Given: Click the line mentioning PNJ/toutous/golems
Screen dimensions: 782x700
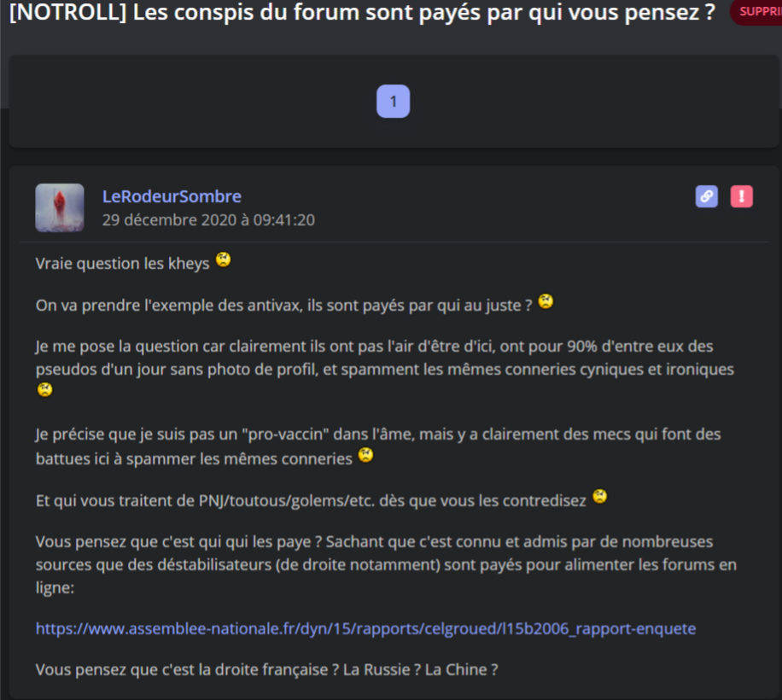Looking at the screenshot, I should coord(311,500).
